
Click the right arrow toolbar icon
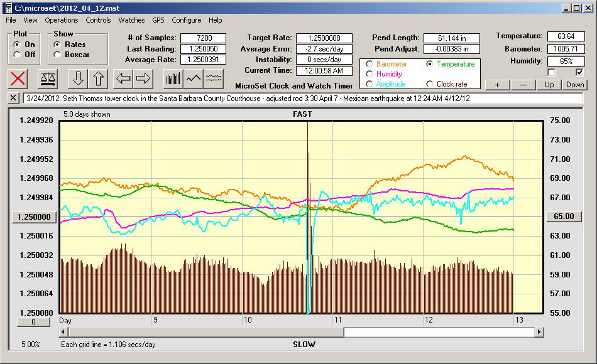click(143, 78)
